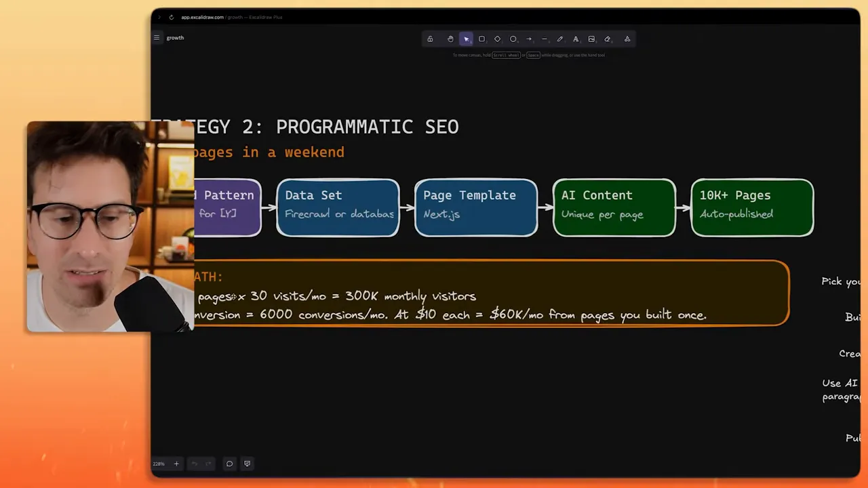Select the Insert image tool
Image resolution: width=868 pixels, height=488 pixels.
click(x=591, y=39)
